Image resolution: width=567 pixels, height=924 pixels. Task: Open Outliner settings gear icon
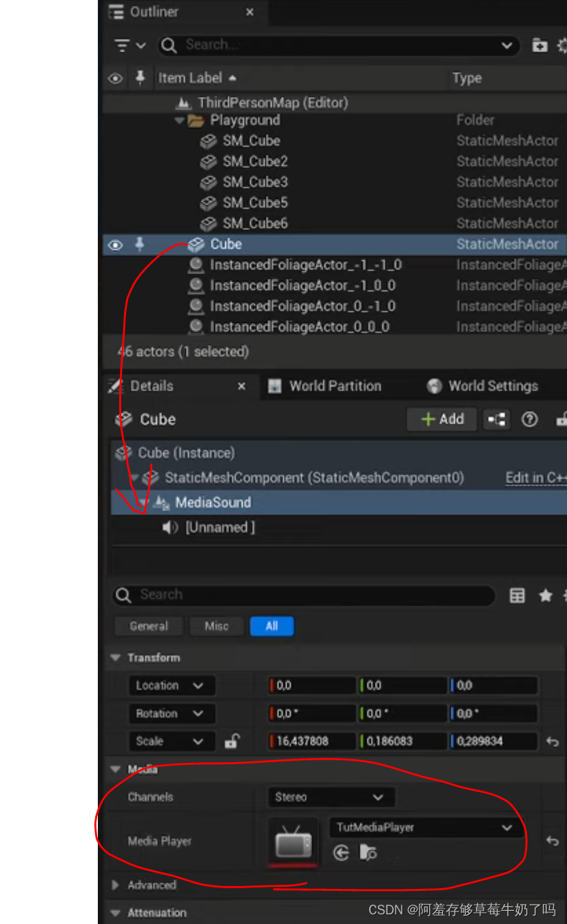coord(562,45)
